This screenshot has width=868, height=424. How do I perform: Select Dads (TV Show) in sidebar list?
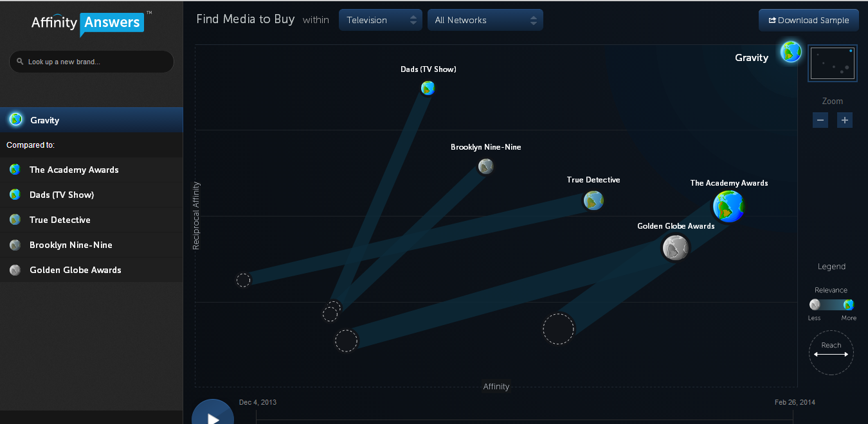(x=91, y=195)
